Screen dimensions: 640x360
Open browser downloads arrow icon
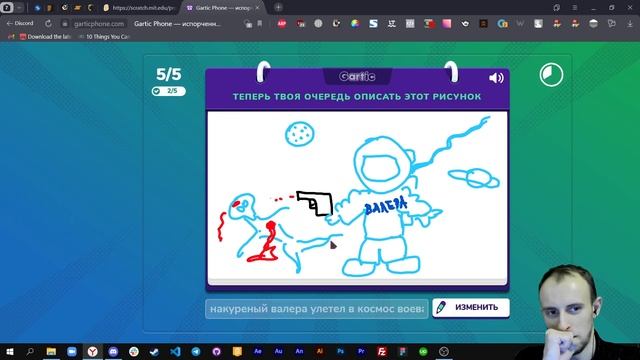point(630,24)
